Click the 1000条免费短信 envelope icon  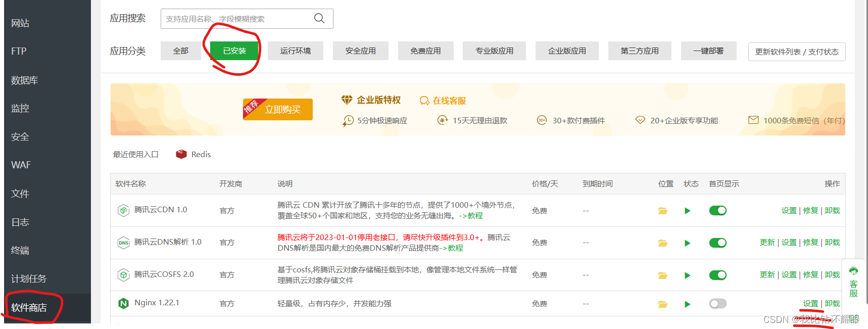753,120
